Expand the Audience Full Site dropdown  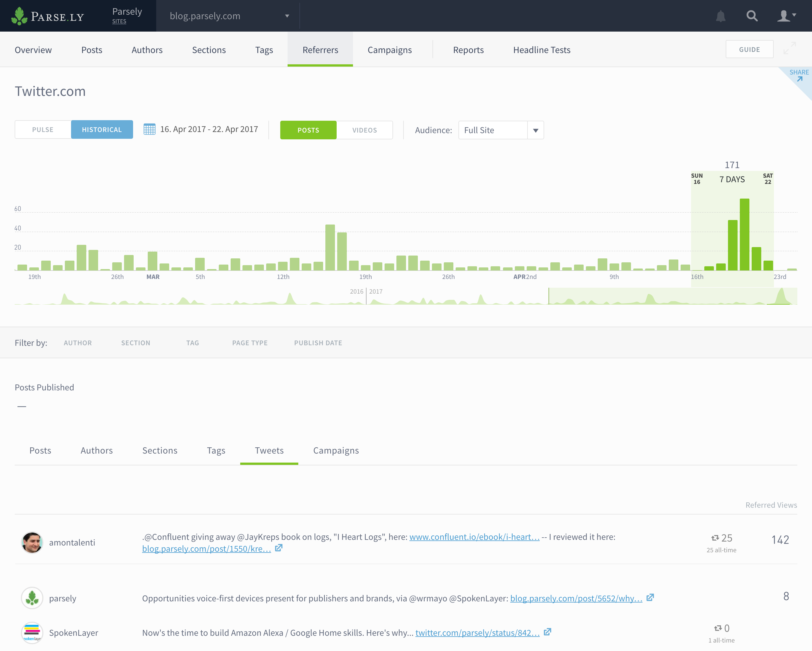[x=501, y=130]
